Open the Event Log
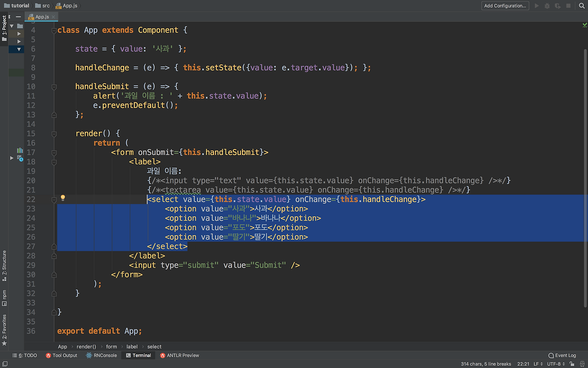 [562, 356]
